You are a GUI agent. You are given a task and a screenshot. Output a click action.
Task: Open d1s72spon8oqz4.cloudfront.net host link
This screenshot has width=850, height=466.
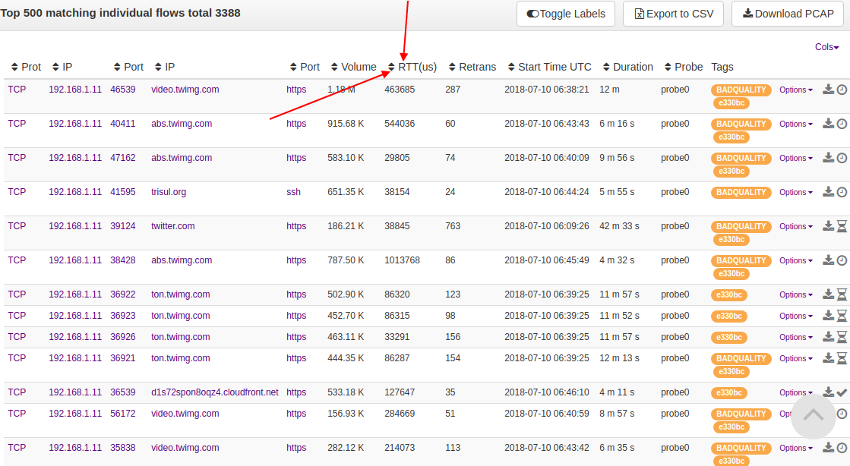point(214,392)
